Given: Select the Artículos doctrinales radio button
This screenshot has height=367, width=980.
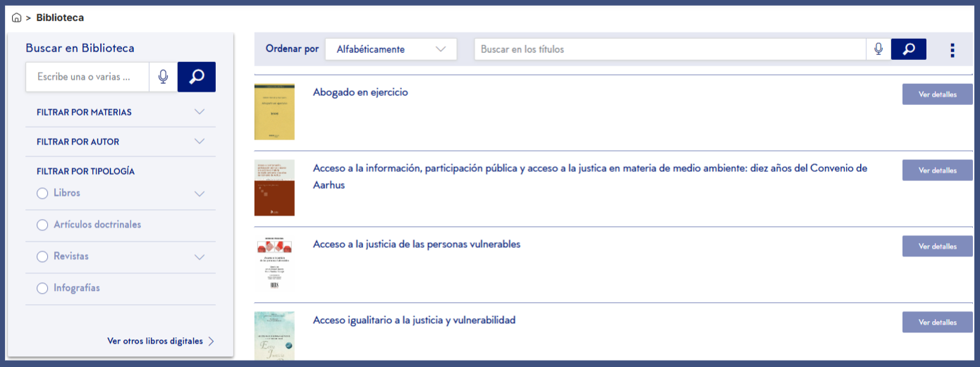Looking at the screenshot, I should coord(42,225).
